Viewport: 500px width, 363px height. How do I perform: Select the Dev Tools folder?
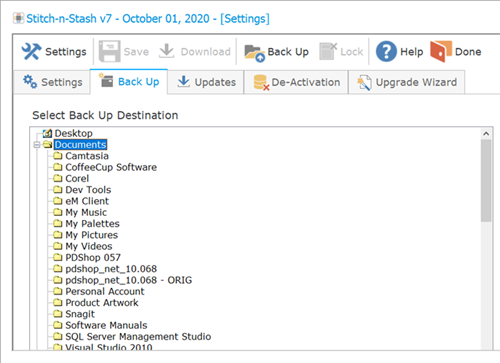click(88, 190)
